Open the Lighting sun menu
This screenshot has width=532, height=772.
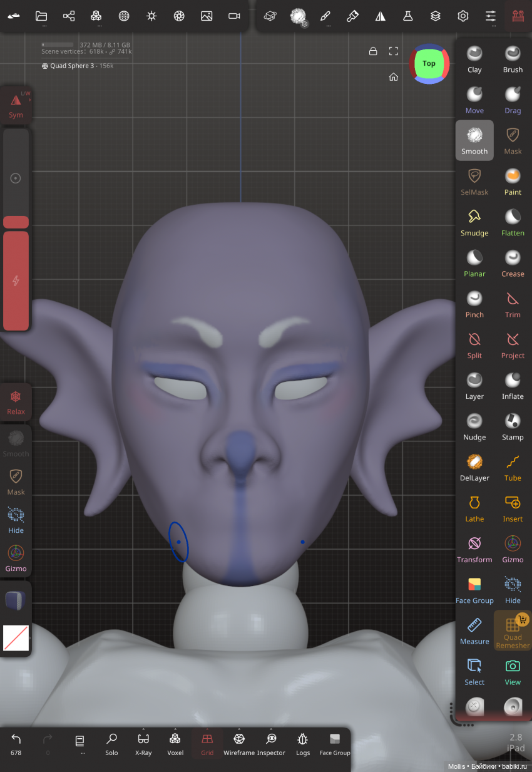(151, 16)
